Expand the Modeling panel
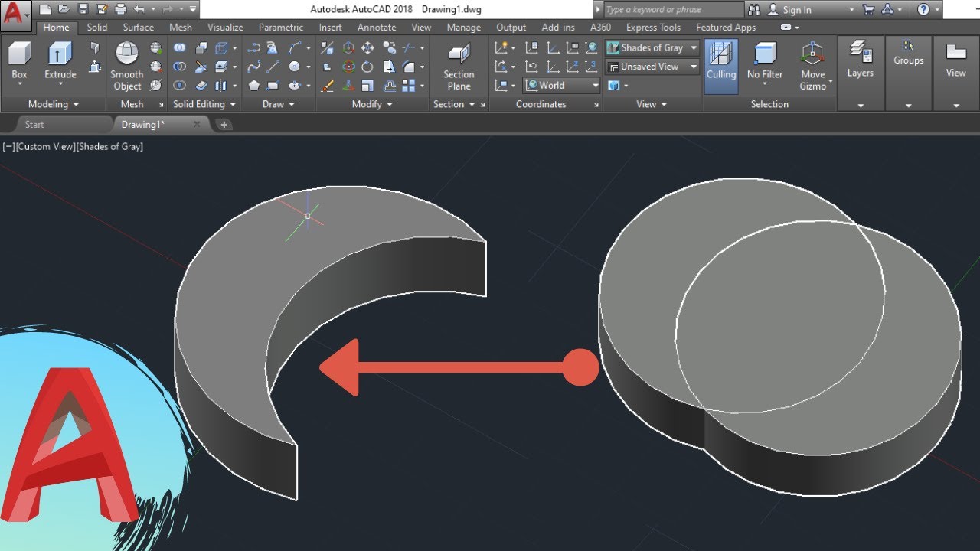This screenshot has width=980, height=551. [x=54, y=104]
